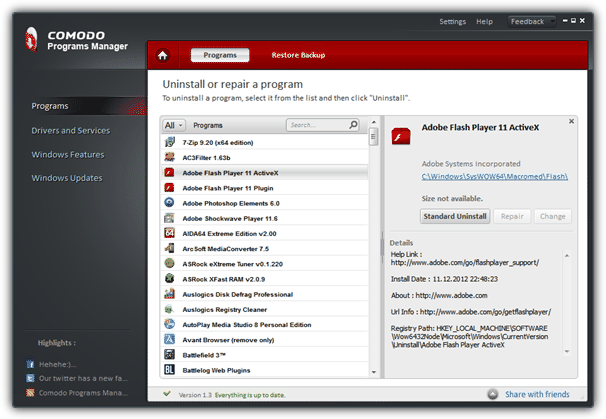Select Programs in the left sidebar
The height and width of the screenshot is (419, 606).
point(50,106)
